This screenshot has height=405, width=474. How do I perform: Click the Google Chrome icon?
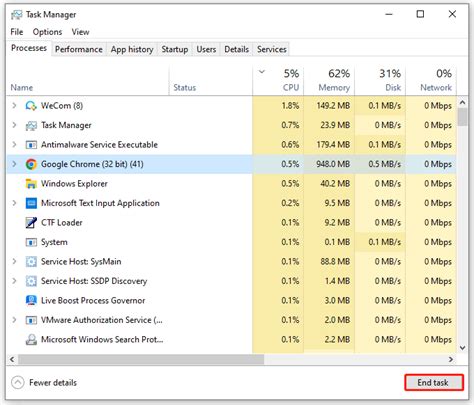coord(31,164)
